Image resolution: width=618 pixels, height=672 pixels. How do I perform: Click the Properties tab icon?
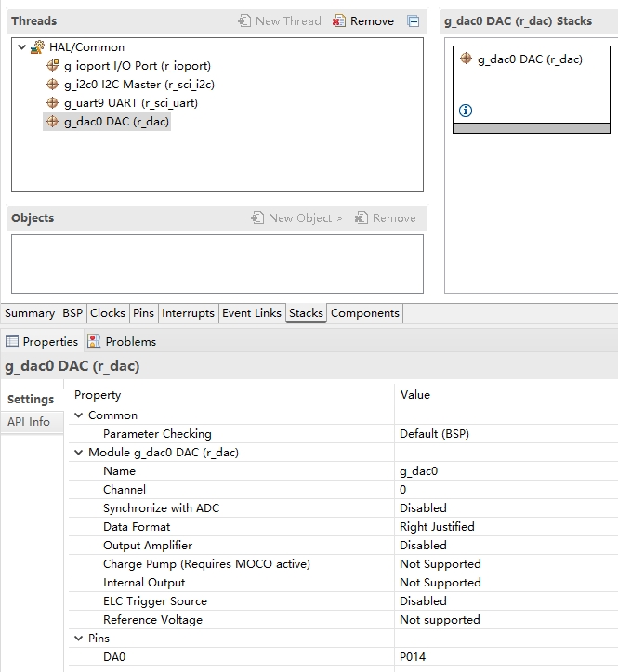(11, 341)
